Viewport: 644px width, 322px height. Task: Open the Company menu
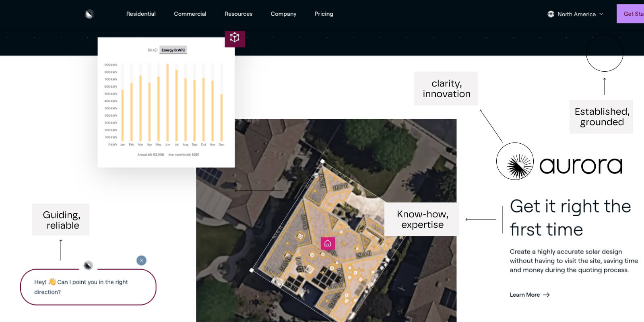coord(283,14)
